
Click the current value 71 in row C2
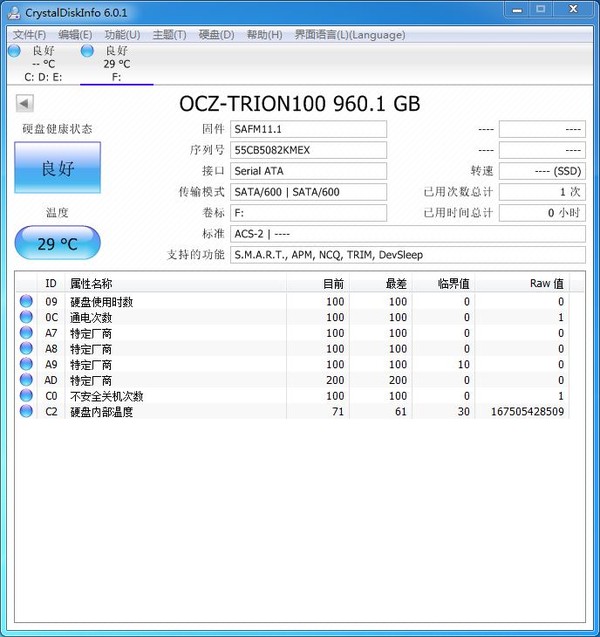(x=338, y=412)
